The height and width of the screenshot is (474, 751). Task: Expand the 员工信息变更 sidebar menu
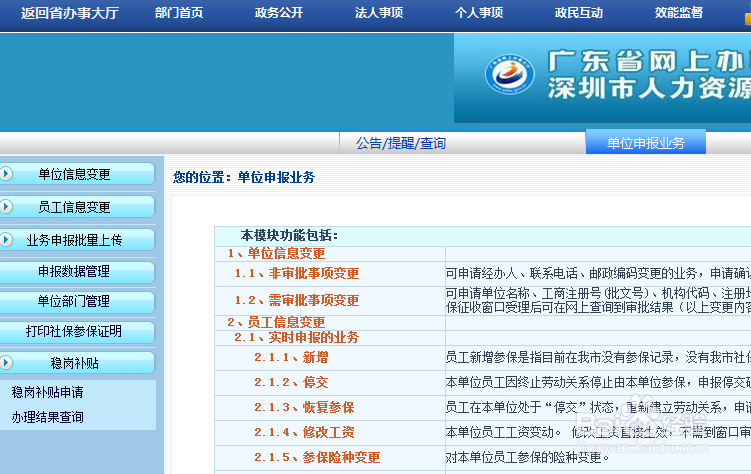(77, 207)
